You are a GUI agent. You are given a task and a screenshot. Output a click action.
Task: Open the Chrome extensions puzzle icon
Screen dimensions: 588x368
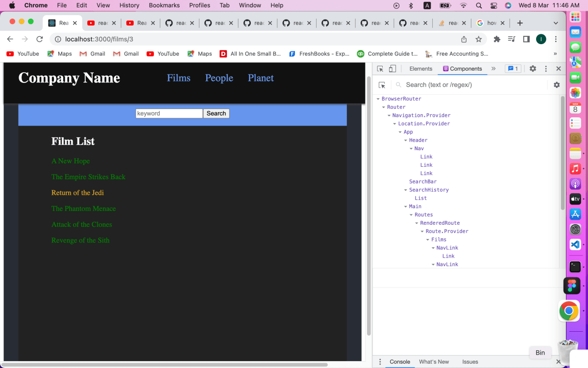(497, 39)
